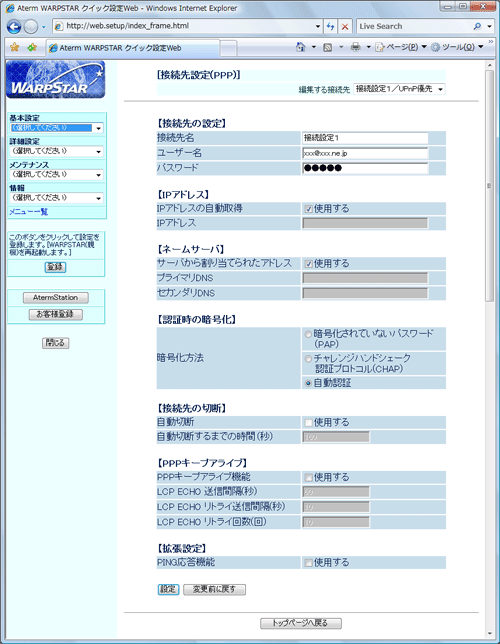Click the 接続先名 input field
500x644 pixels.
[x=365, y=138]
